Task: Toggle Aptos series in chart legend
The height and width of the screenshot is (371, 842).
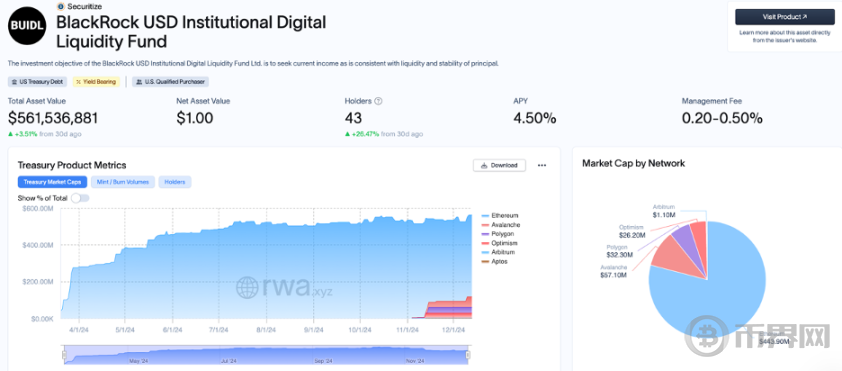Action: coord(494,261)
